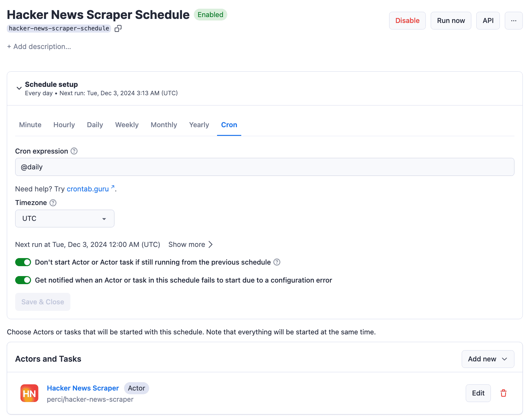Select the Monthly schedule tab
Screen dimensions: 529x420
pyautogui.click(x=164, y=125)
